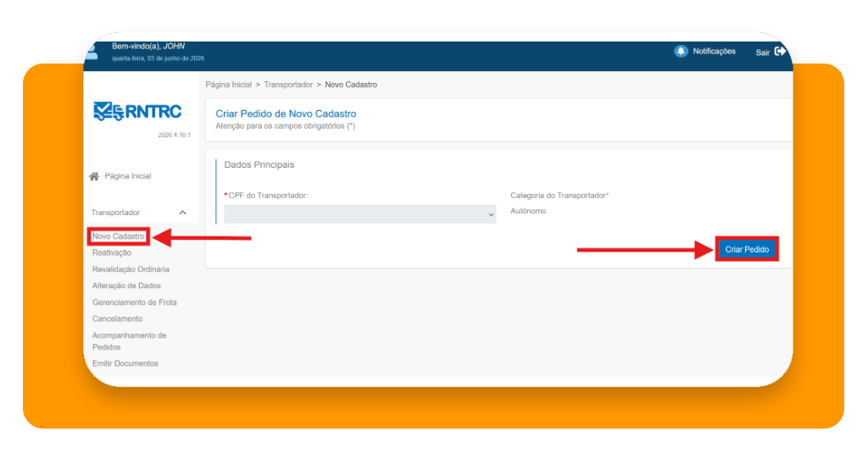Click the date text under the greeting

pyautogui.click(x=158, y=58)
